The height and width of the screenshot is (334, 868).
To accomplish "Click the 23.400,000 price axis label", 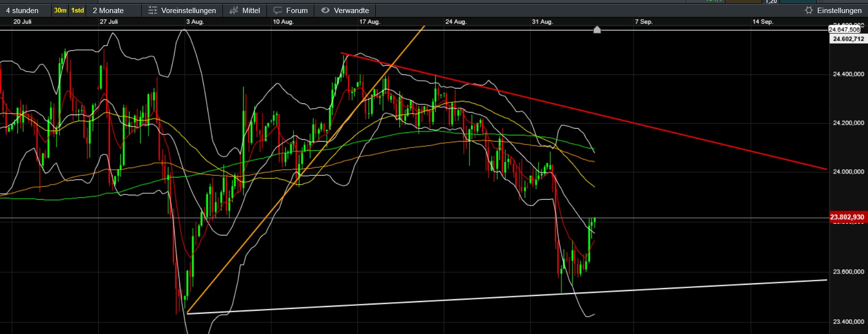I will [x=848, y=321].
